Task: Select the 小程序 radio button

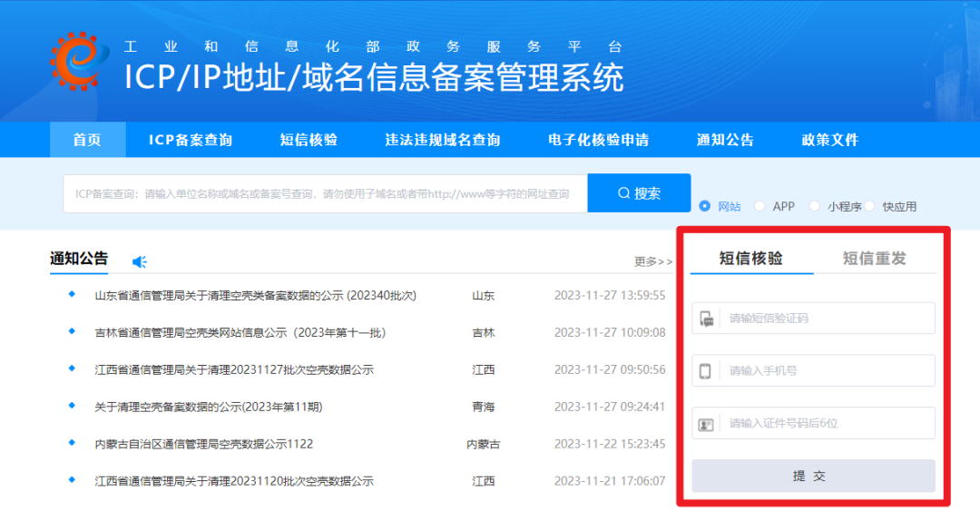Action: click(x=814, y=206)
